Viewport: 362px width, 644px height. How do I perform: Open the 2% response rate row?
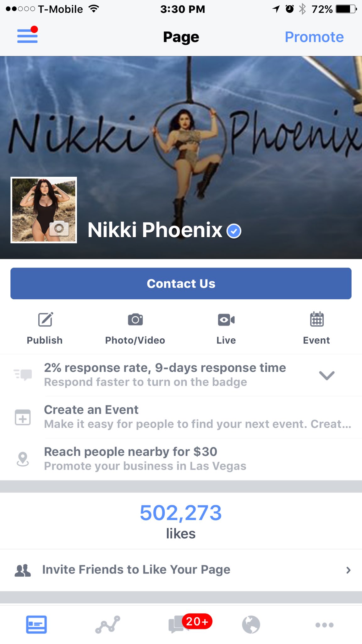[x=181, y=375]
